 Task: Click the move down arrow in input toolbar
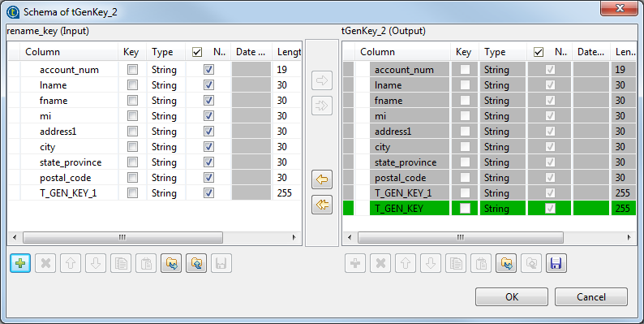96,263
